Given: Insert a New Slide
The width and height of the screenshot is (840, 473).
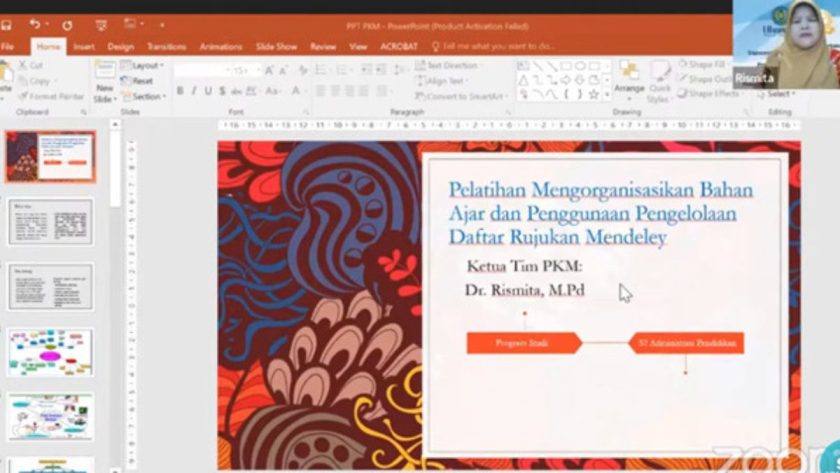Looking at the screenshot, I should pos(104,82).
